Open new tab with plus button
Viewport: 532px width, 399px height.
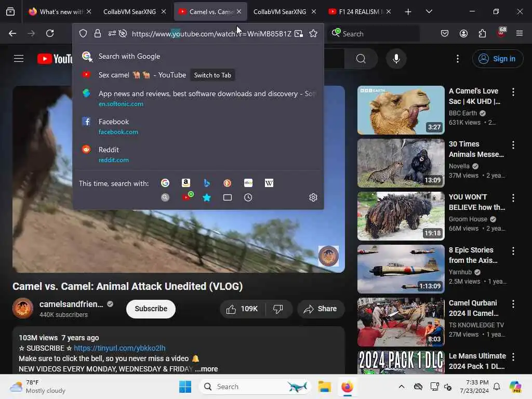click(408, 11)
